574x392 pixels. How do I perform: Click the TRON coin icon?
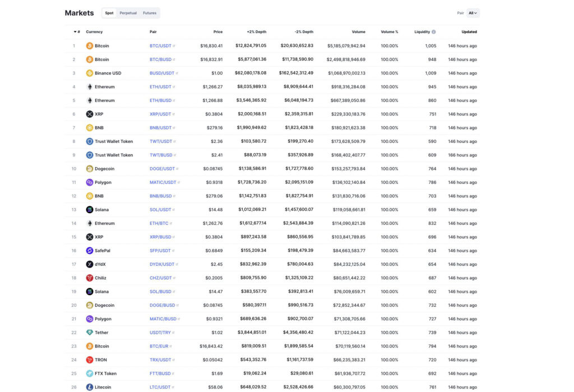pyautogui.click(x=89, y=360)
